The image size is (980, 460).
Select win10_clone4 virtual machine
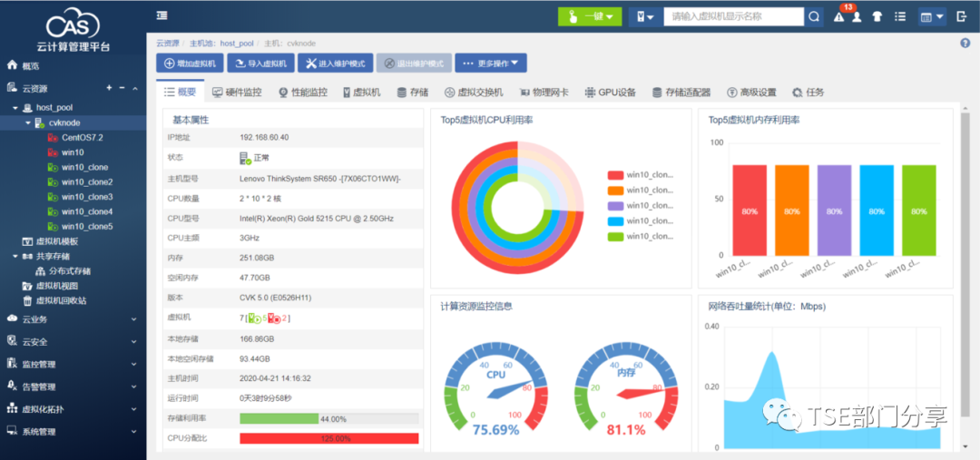[87, 211]
